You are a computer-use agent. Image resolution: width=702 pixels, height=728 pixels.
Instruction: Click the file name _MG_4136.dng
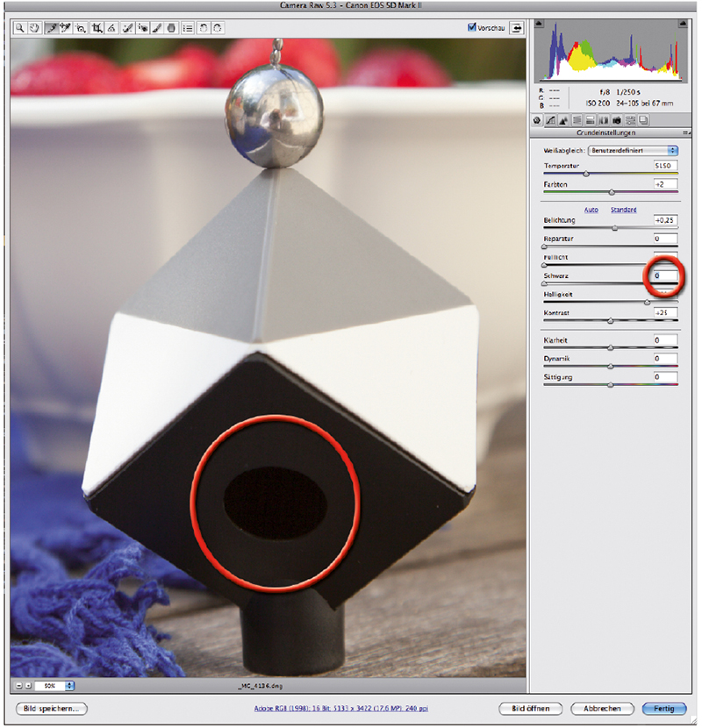[260, 686]
